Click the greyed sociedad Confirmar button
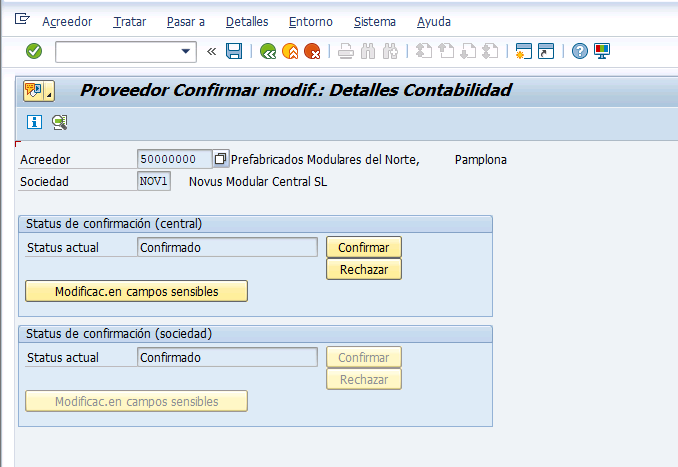Viewport: 678px width, 467px height. pos(364,358)
